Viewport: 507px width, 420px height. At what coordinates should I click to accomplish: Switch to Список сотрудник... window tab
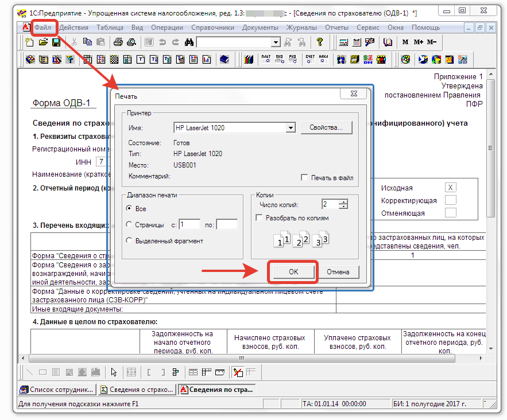pyautogui.click(x=57, y=390)
